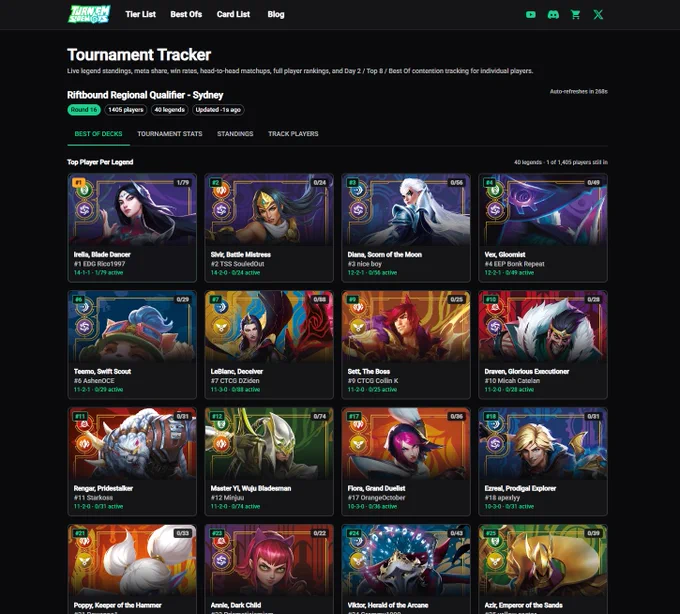Open the Blog page

(x=276, y=14)
